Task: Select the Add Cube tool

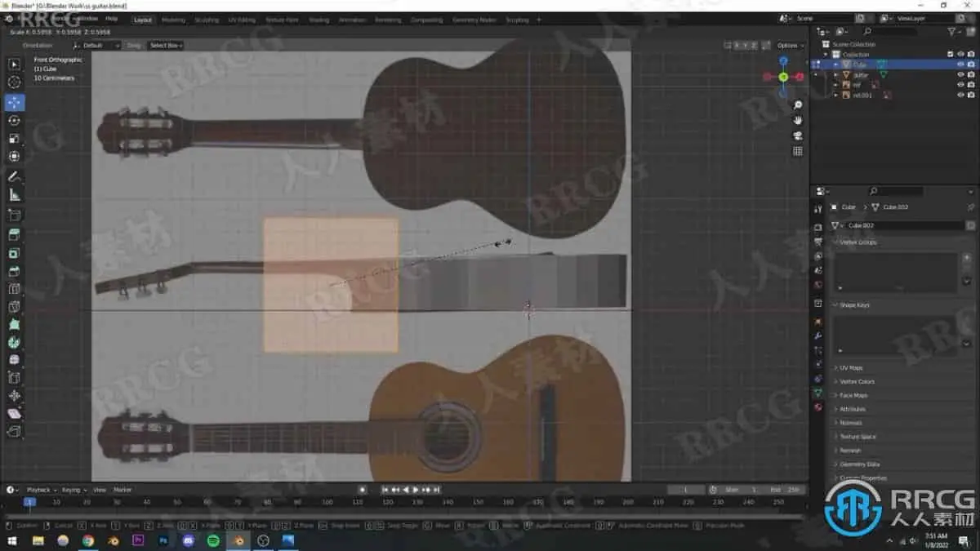Action: coord(14,216)
